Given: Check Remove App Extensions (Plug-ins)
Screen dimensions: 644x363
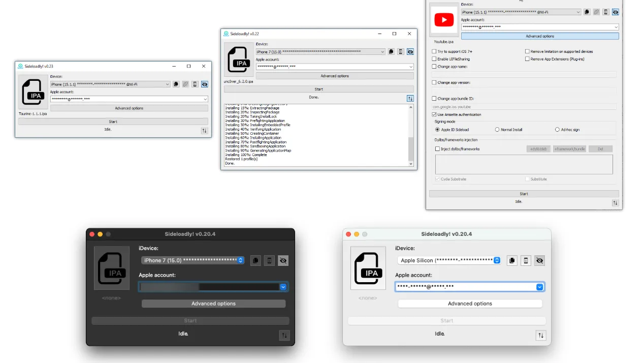Looking at the screenshot, I should (527, 59).
